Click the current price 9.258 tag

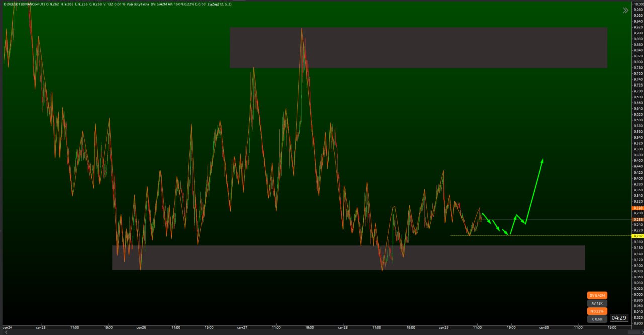[637, 220]
